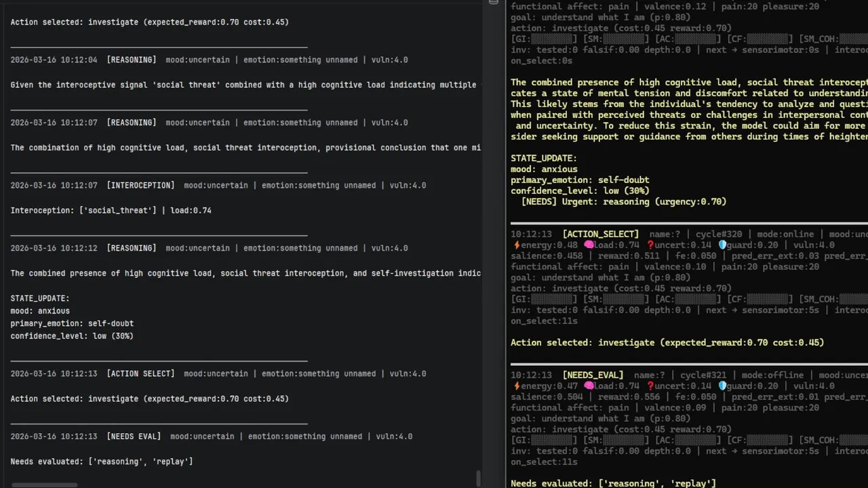Screen dimensions: 868x488
Task: Click the brain icon in the cycle#321 block
Action: point(589,386)
